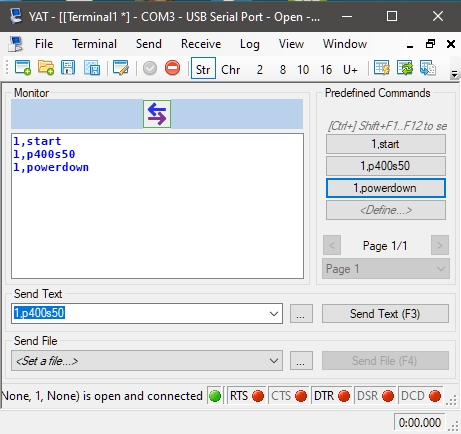Open the Log menu
Viewport: 461px width, 434px height.
(x=250, y=44)
